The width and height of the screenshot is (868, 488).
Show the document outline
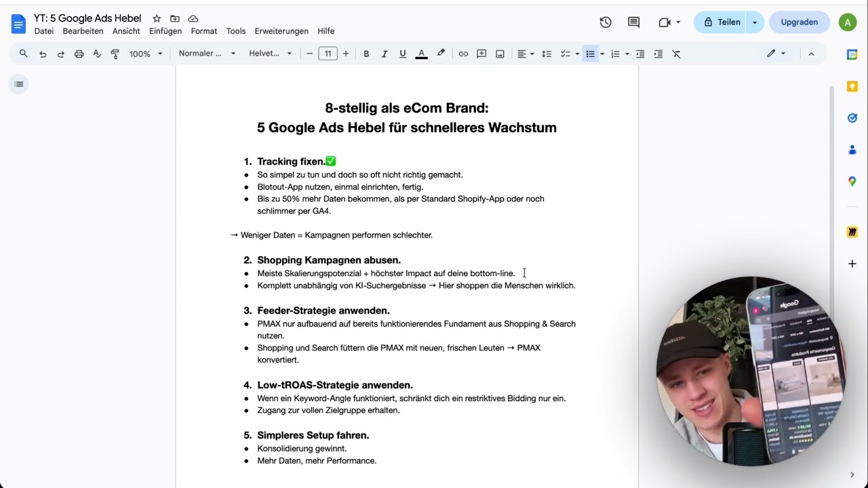(19, 84)
